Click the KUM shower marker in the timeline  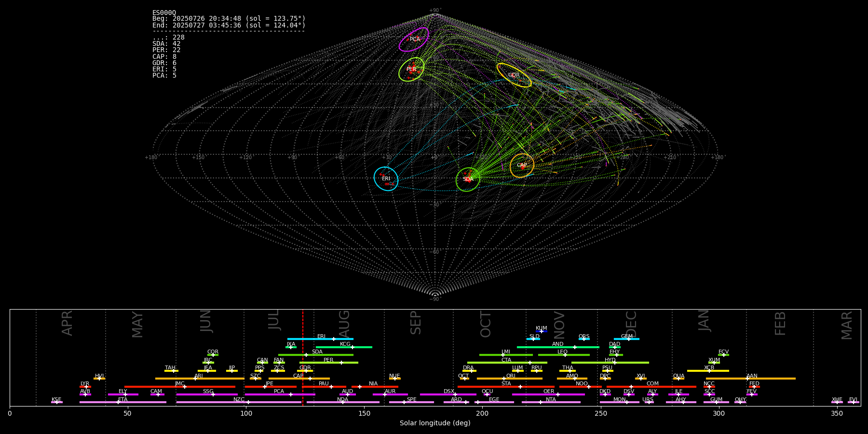[541, 331]
